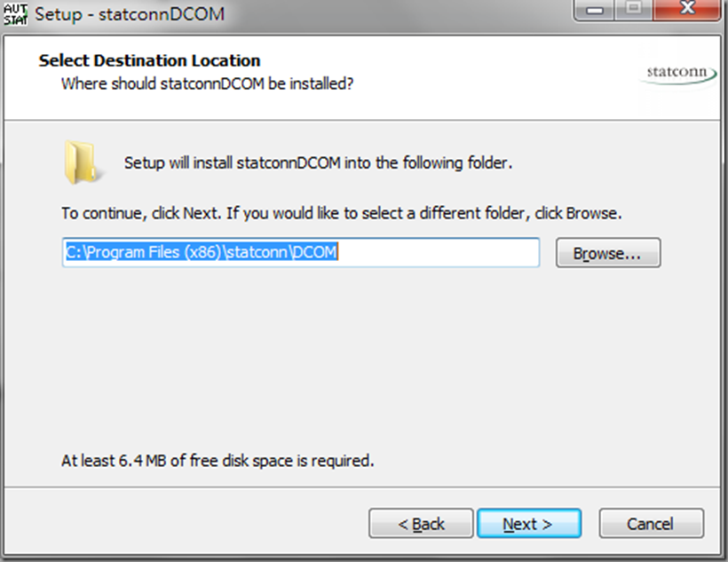Click the destination folder path field
The image size is (728, 562).
[x=300, y=253]
